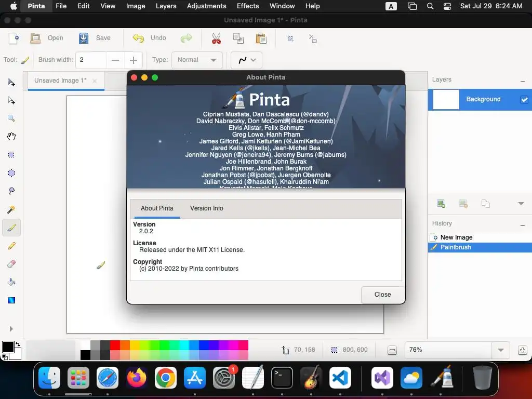Click the black primary color swatch
This screenshot has height=399, width=532.
tap(8, 347)
